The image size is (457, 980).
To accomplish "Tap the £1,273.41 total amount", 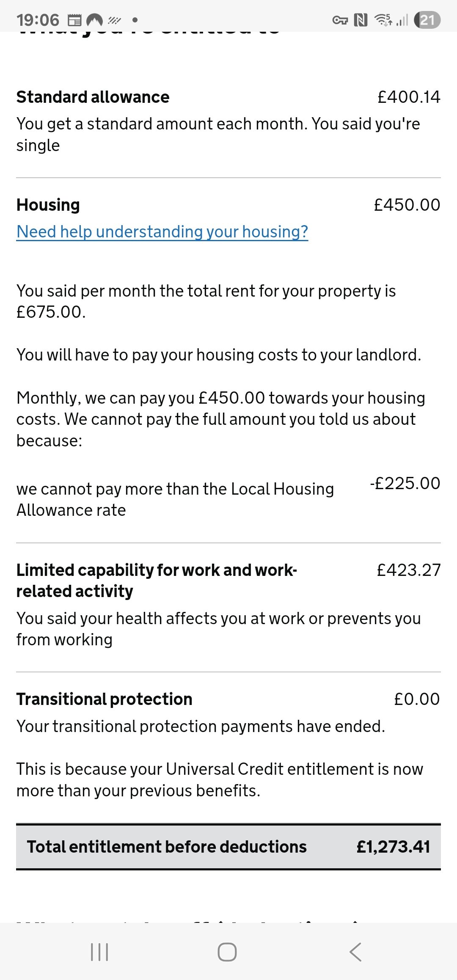I will click(x=393, y=847).
